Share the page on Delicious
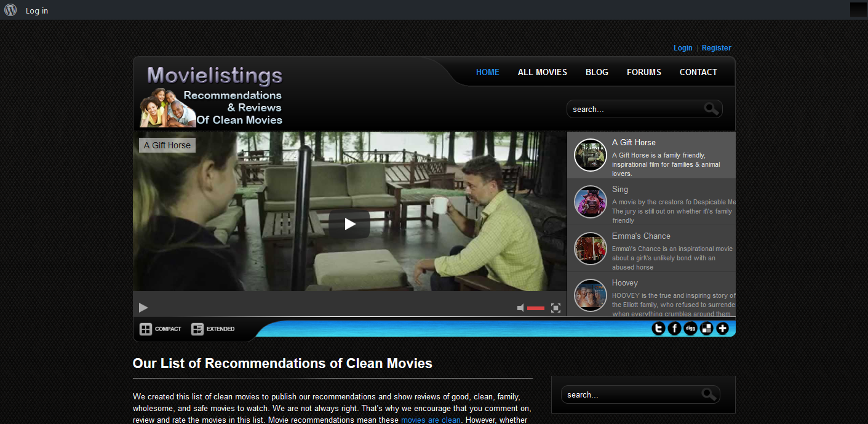 pos(706,328)
